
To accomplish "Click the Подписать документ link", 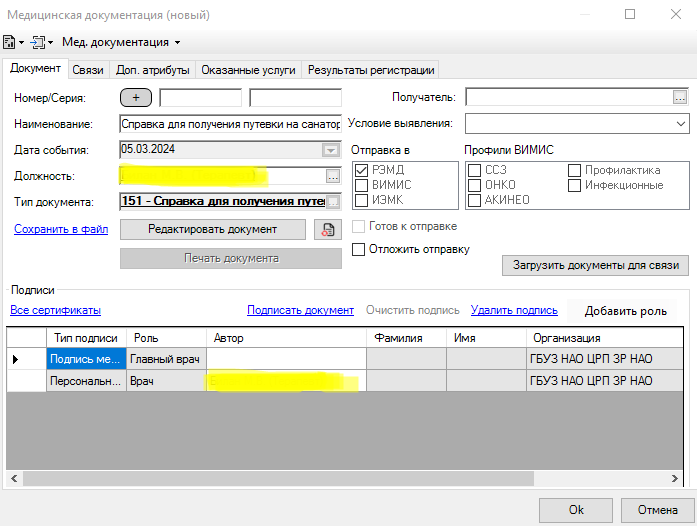I will tap(300, 311).
